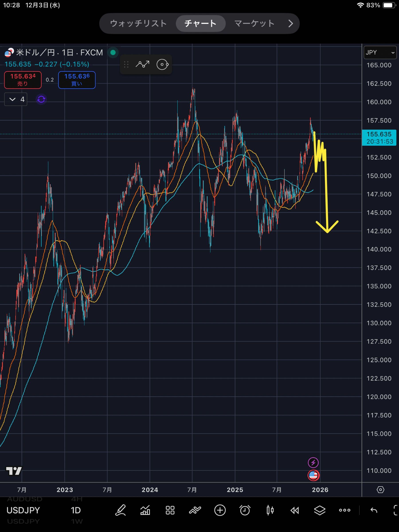This screenshot has height=532, width=399.
Task: Open the alarm clock alert icon
Action: click(x=245, y=510)
